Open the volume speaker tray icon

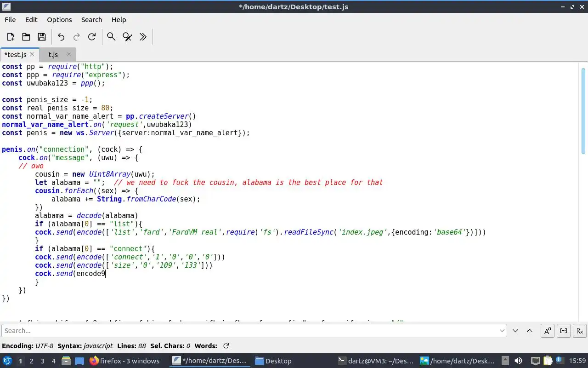[518, 361]
